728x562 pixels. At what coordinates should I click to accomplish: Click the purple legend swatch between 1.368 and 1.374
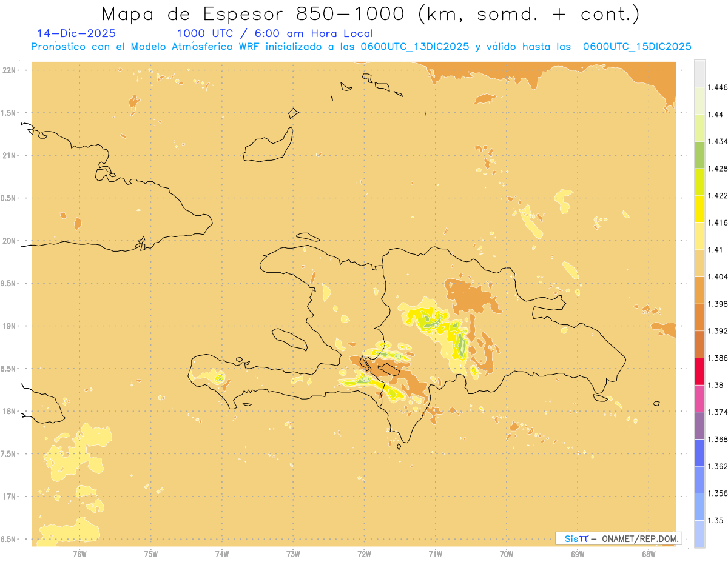pos(699,426)
